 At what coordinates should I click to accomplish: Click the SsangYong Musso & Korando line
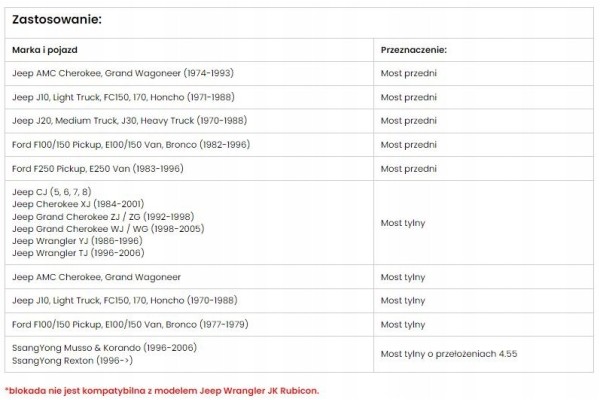(104, 347)
